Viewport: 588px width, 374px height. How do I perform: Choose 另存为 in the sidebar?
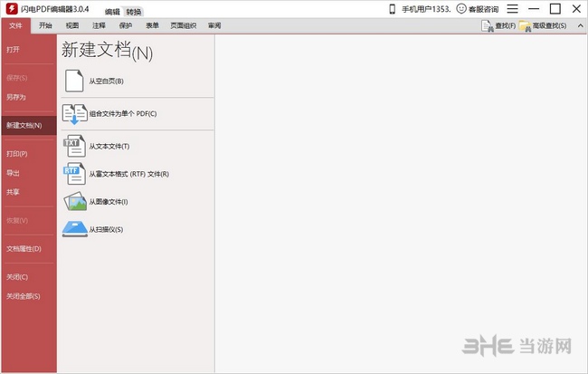click(16, 97)
